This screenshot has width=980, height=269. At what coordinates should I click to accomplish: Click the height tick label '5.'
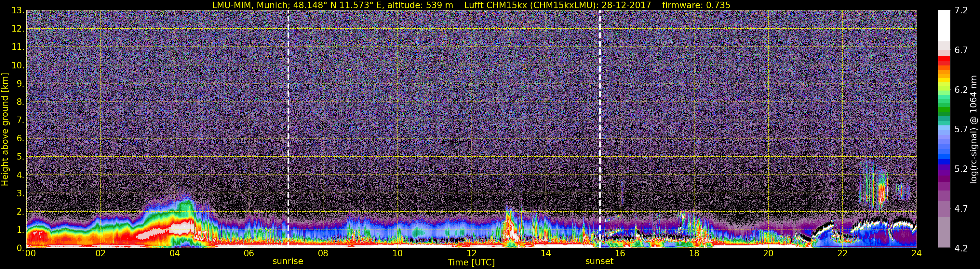(x=20, y=157)
